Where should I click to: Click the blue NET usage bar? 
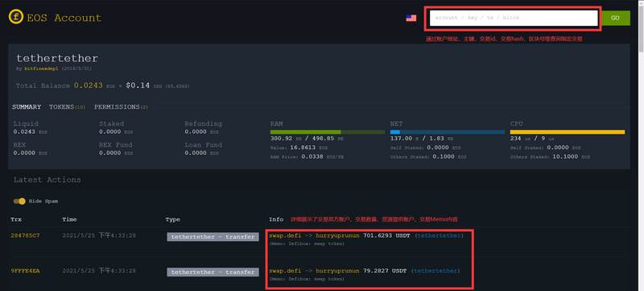point(448,132)
